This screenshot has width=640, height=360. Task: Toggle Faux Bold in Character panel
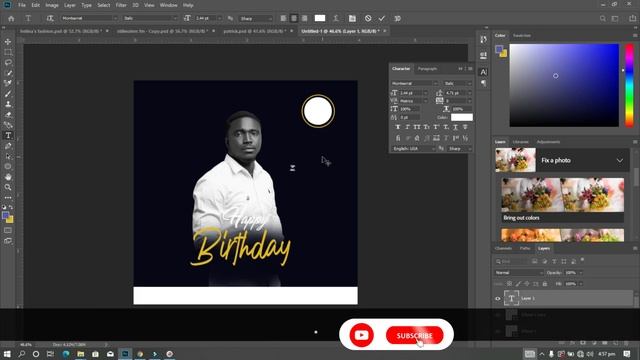(x=398, y=127)
